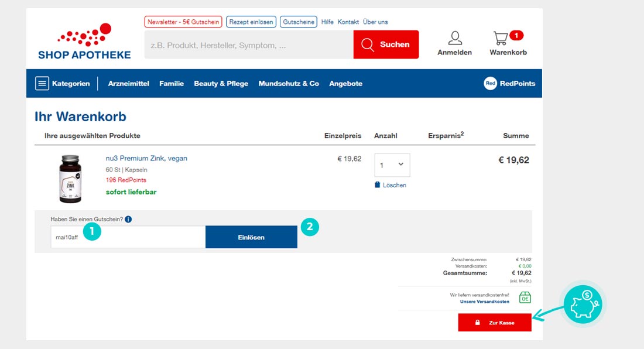The height and width of the screenshot is (349, 644).
Task: Click the RedPoints navigation link
Action: [518, 83]
